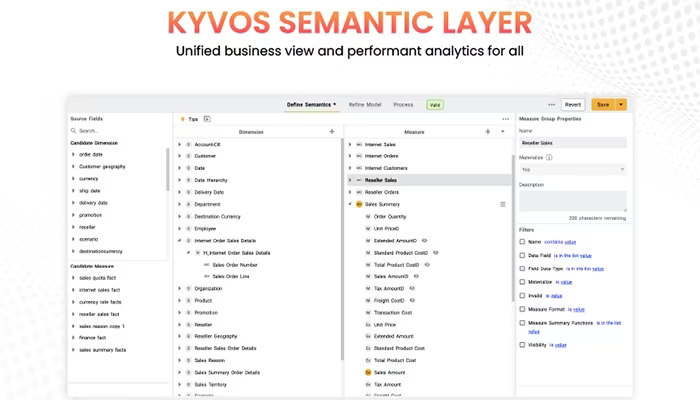Screen dimensions: 700x400
Task: Switch to the Define Semantics tab
Action: pyautogui.click(x=311, y=104)
